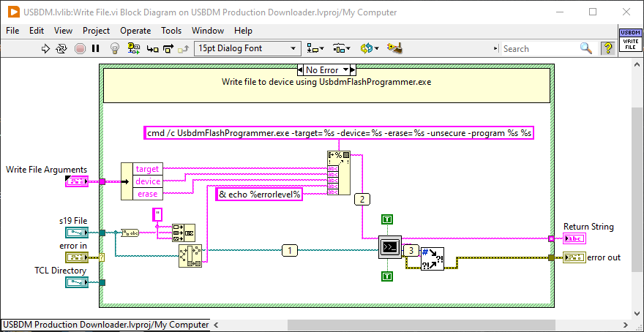Click the Return String indicator terminal

pos(575,238)
